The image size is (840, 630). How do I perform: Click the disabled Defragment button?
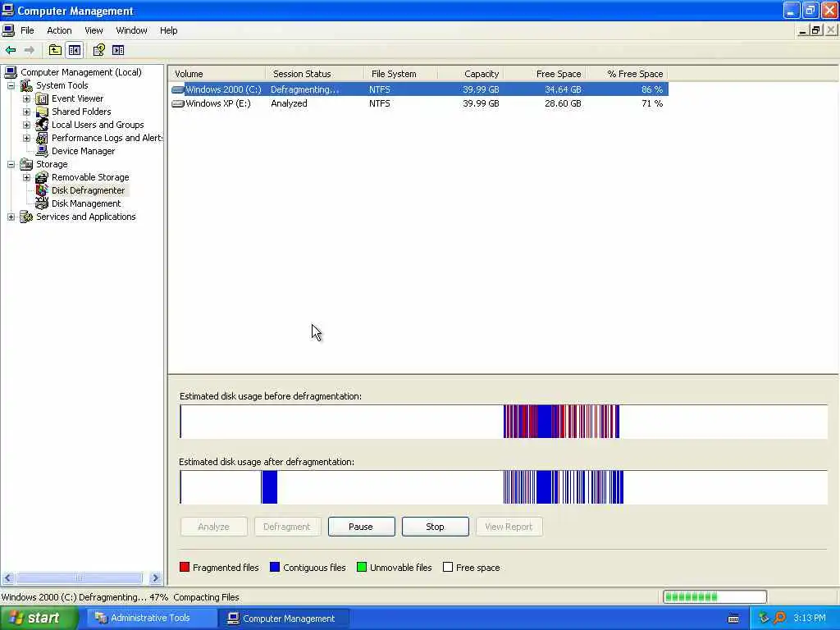coord(287,527)
